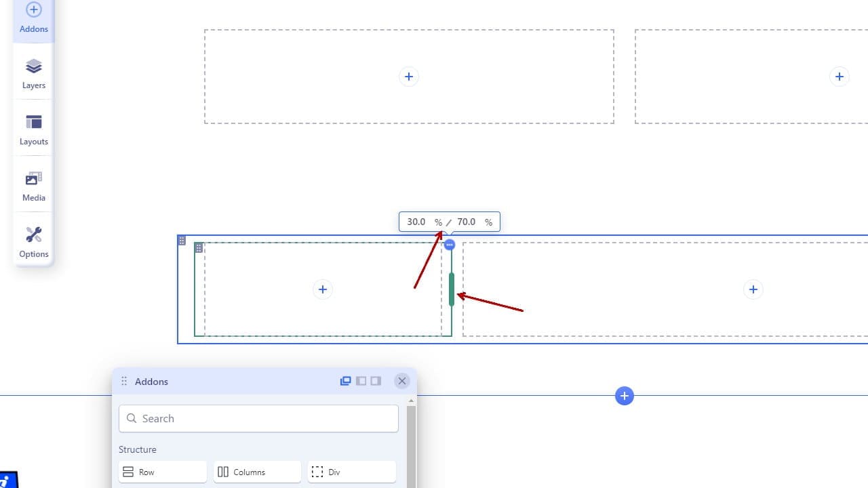The height and width of the screenshot is (488, 868).
Task: Select the Div structure addon
Action: pyautogui.click(x=352, y=472)
